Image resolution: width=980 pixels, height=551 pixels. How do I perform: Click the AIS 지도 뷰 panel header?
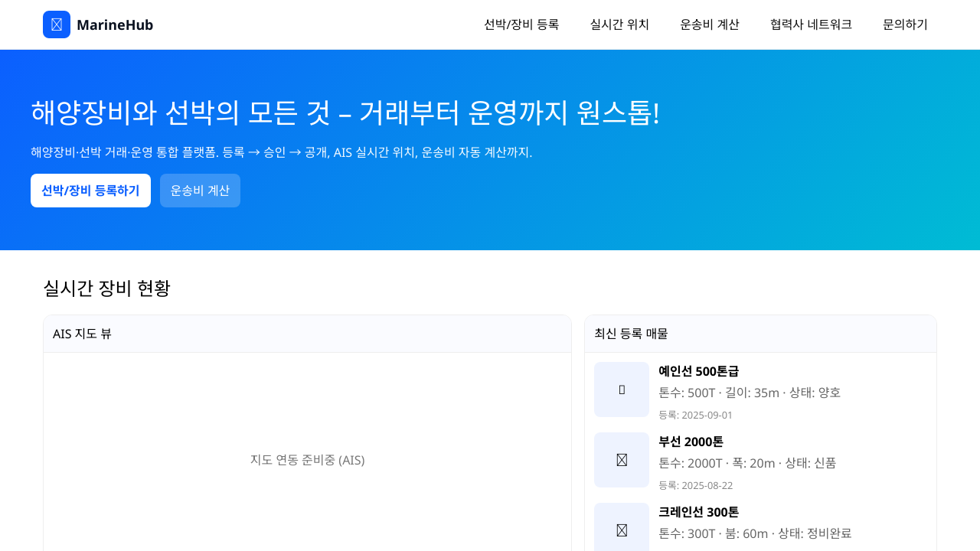(x=307, y=334)
